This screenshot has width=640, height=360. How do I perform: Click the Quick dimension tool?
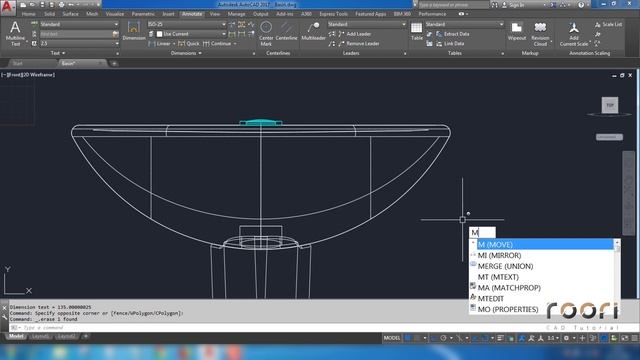tap(189, 44)
